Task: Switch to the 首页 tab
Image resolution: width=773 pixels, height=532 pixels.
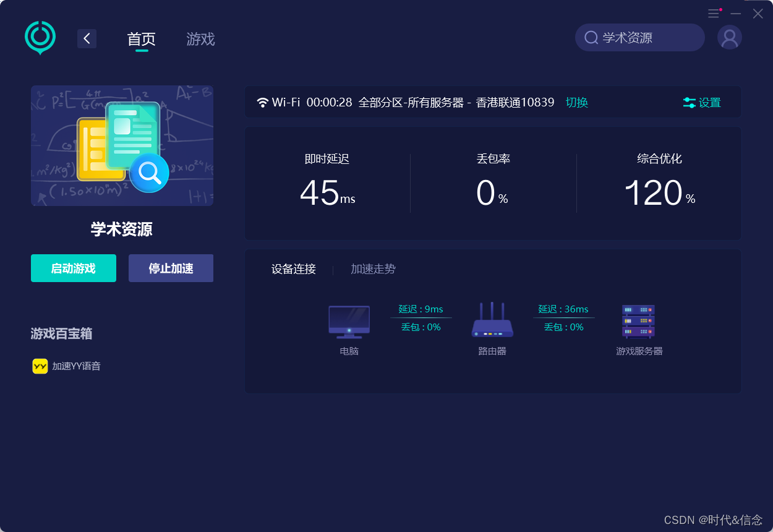Action: pos(142,39)
